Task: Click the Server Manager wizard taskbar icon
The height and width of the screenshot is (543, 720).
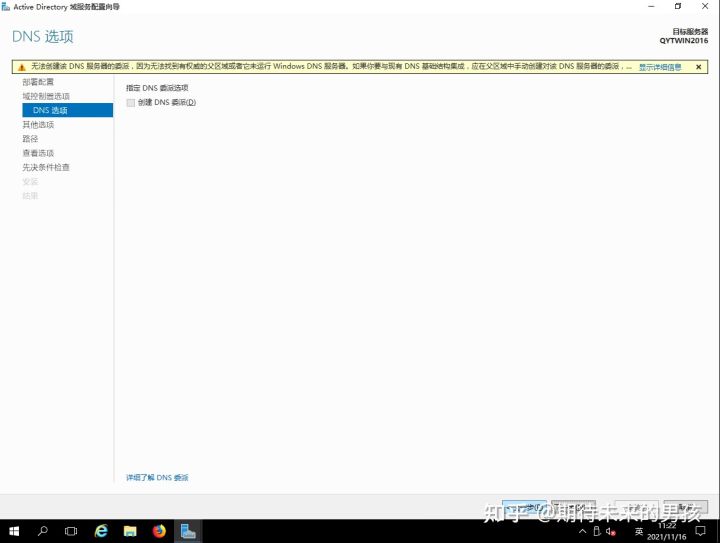Action: coord(188,531)
